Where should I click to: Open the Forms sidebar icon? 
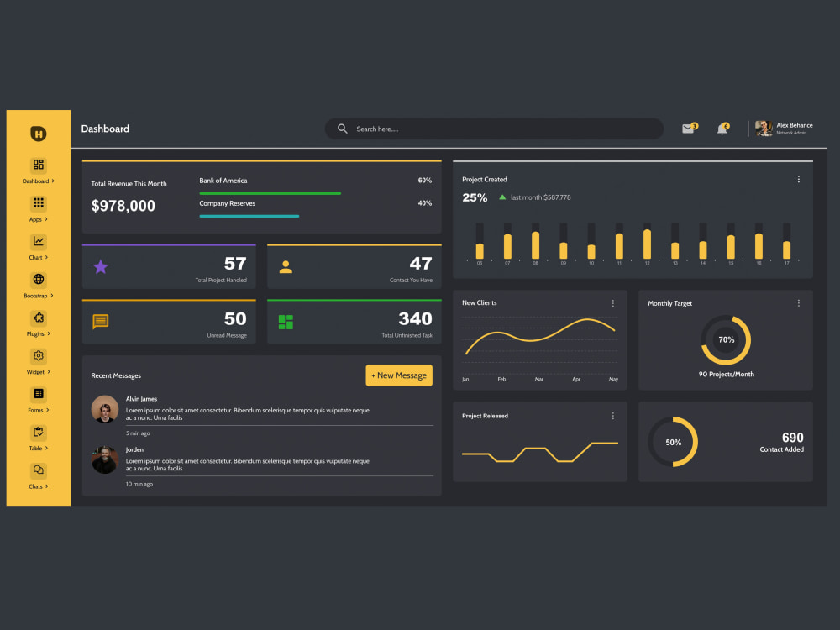tap(38, 394)
